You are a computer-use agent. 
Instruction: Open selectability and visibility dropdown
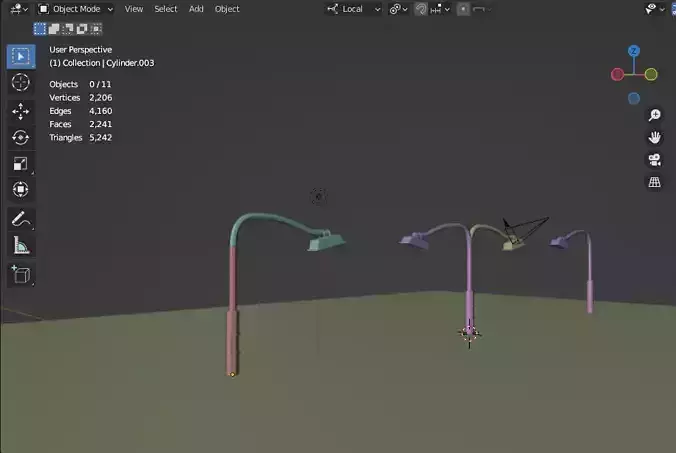click(x=654, y=9)
